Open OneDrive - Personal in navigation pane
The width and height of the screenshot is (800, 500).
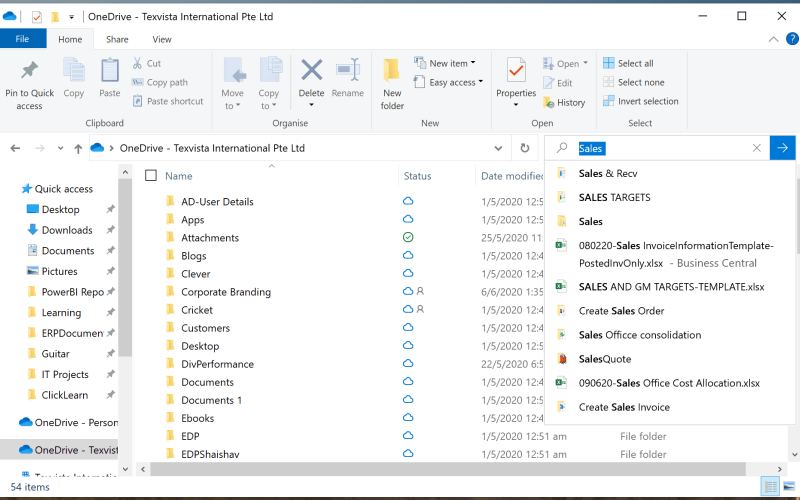coord(68,422)
